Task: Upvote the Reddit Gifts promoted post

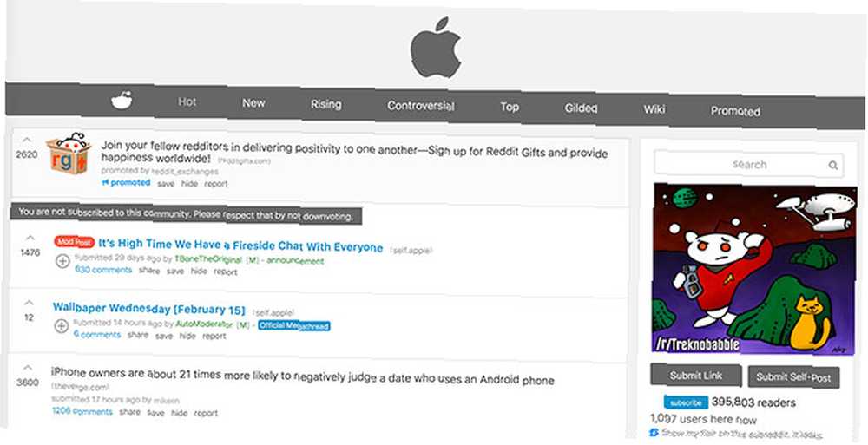Action: click(x=27, y=141)
